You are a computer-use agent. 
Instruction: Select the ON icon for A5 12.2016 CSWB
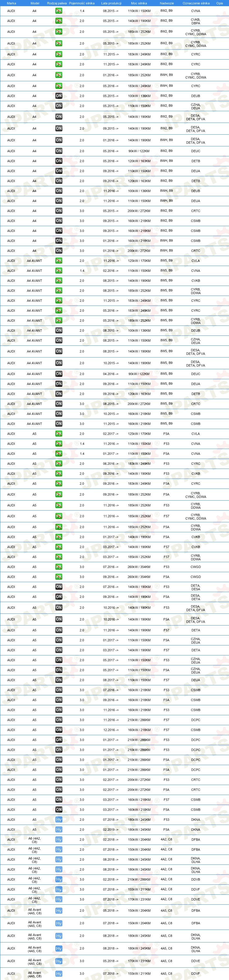[x=59, y=730]
